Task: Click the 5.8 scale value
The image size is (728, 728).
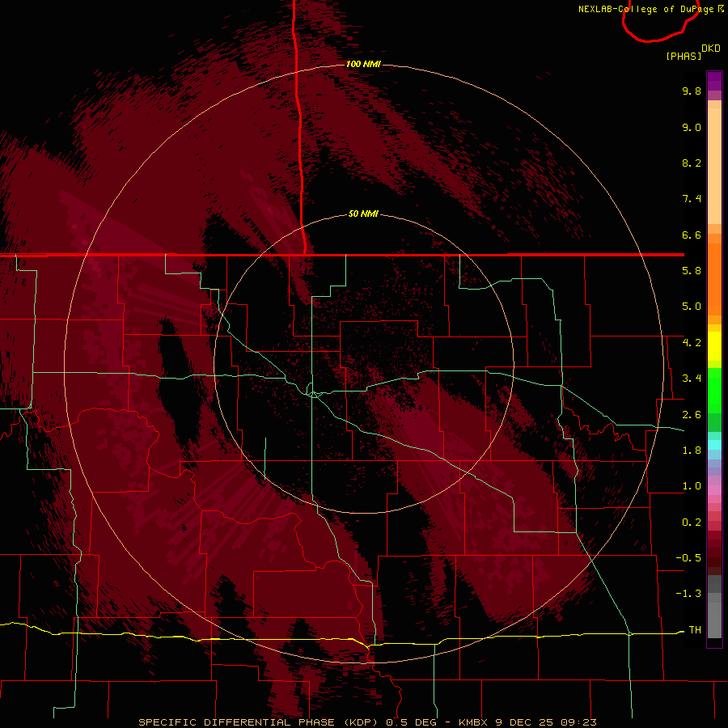Action: tap(692, 271)
